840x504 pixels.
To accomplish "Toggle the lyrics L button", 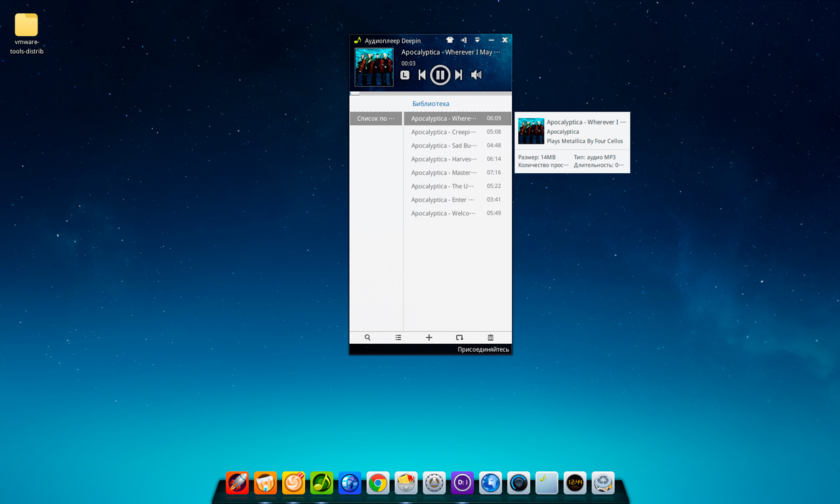I will click(405, 75).
